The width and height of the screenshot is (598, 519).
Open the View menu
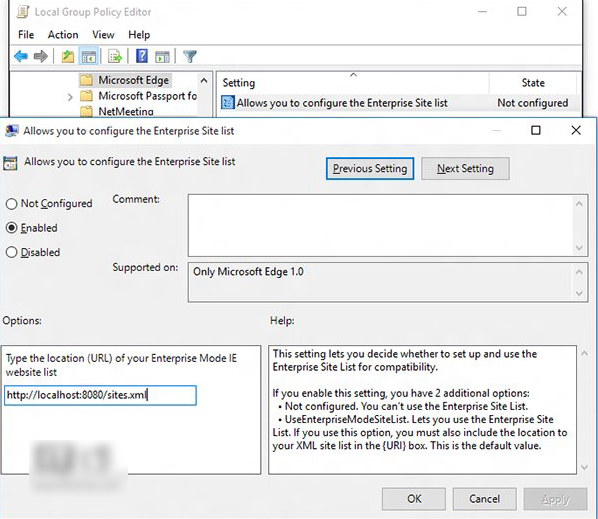tap(103, 35)
